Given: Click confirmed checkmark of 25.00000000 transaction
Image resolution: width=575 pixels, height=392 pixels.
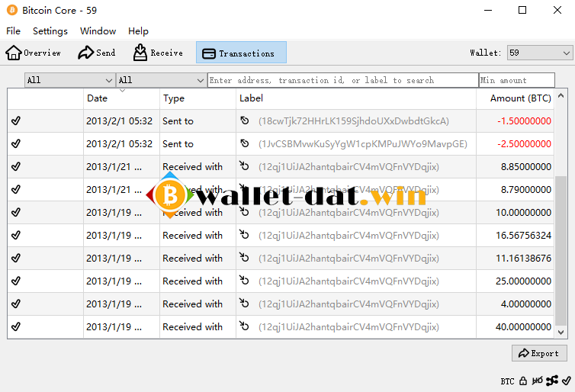Looking at the screenshot, I should click(x=16, y=281).
